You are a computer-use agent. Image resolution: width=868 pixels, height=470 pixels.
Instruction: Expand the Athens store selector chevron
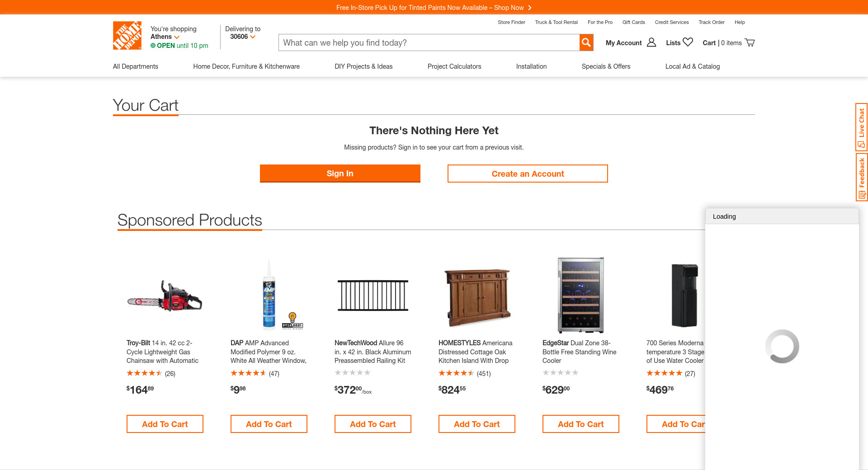click(177, 37)
